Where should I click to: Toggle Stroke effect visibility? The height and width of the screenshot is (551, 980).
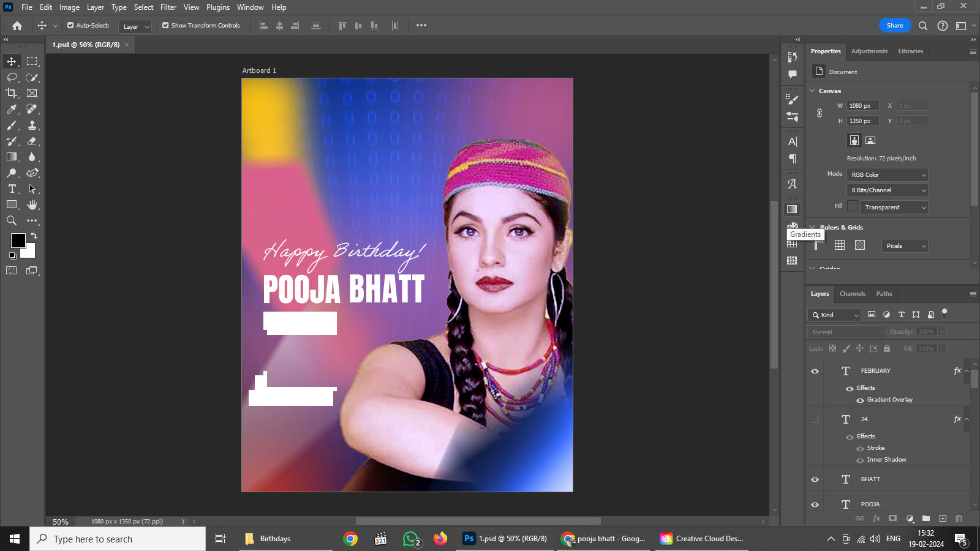[x=860, y=449]
